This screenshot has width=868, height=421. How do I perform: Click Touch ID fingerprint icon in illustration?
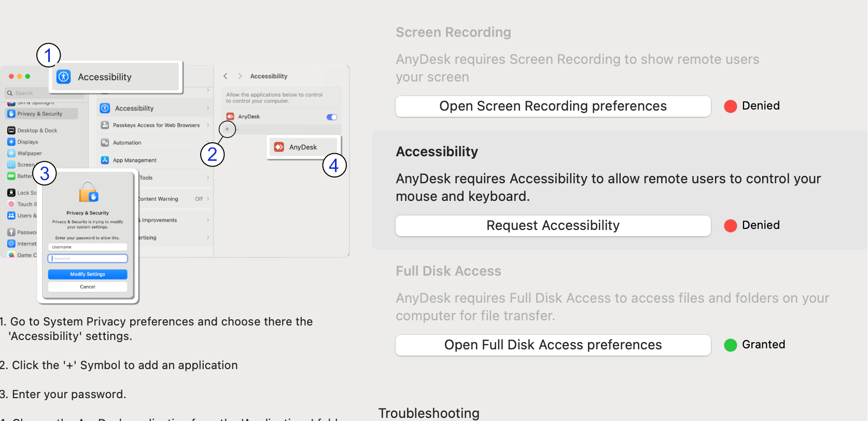pyautogui.click(x=11, y=204)
